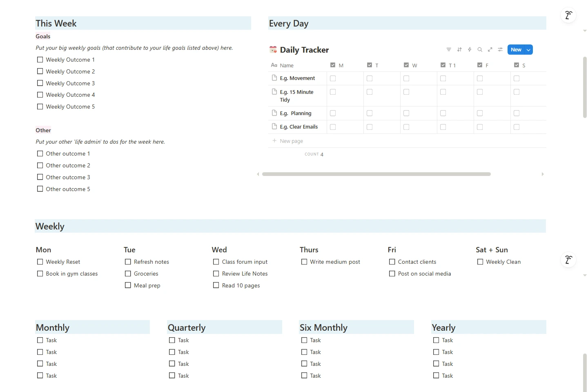Click the Daily Tracker calendar icon
Screen dimensions: 588x392
point(273,50)
